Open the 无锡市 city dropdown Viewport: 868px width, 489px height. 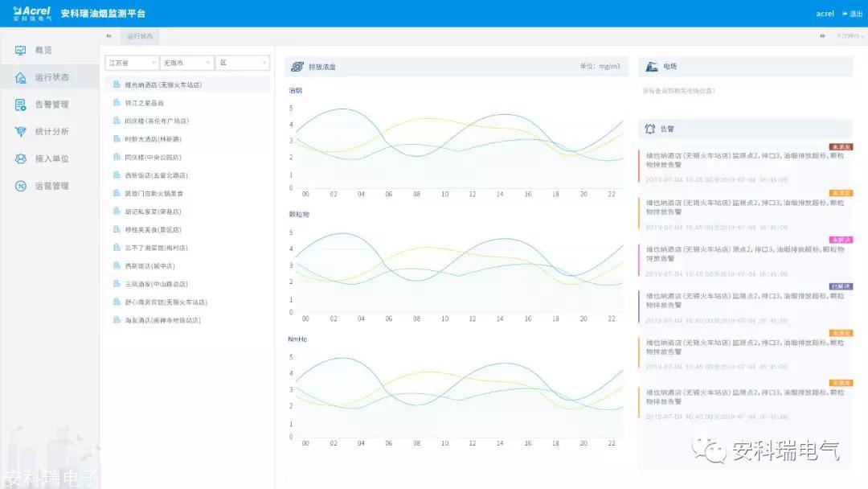(x=186, y=63)
